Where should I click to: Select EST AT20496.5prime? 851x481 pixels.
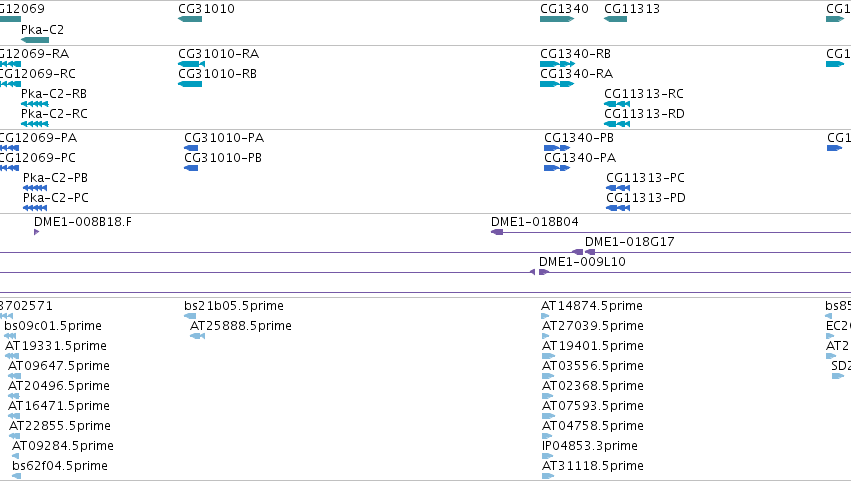click(59, 387)
